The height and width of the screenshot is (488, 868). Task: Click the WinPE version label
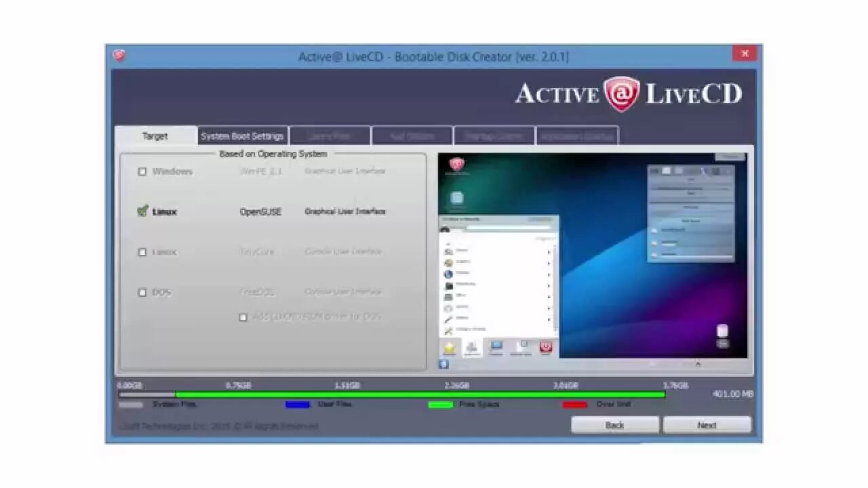point(261,171)
